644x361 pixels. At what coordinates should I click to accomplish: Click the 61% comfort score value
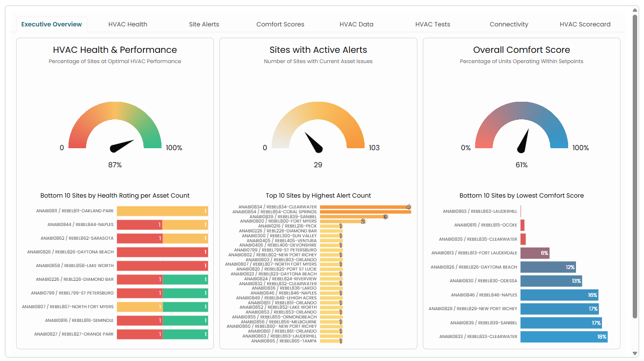pyautogui.click(x=522, y=165)
